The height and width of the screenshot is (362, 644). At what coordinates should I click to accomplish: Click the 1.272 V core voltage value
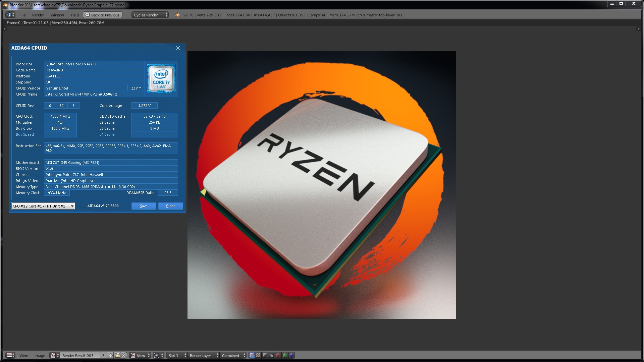[144, 106]
